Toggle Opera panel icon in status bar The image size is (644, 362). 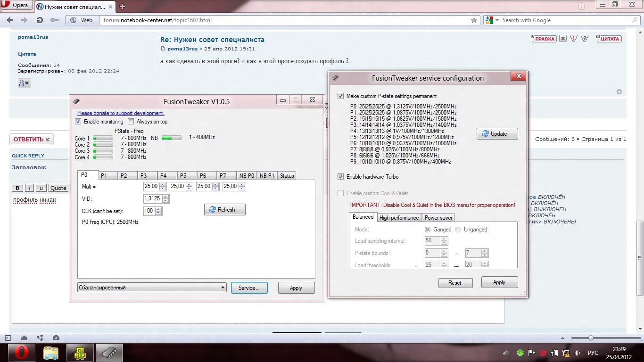click(x=8, y=337)
